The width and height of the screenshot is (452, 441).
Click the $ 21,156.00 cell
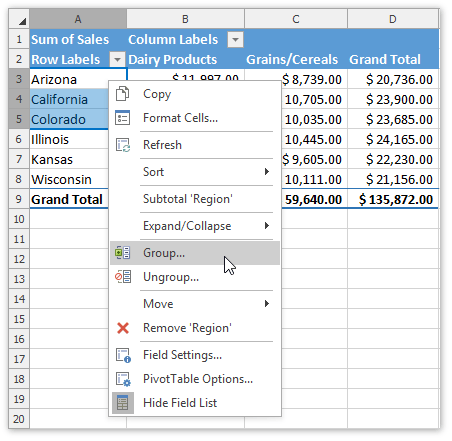[393, 179]
